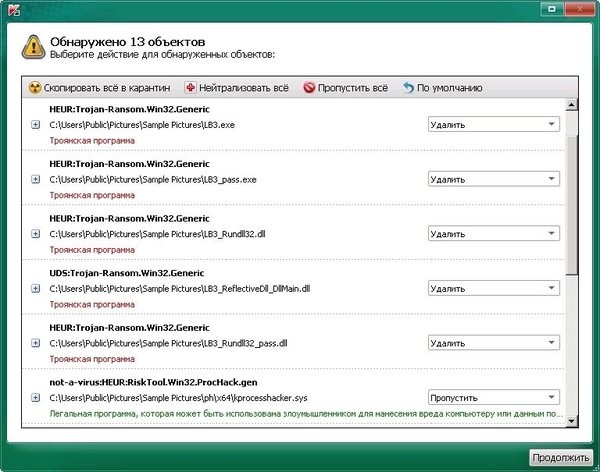Click the yellow warning triangle icon

click(35, 46)
